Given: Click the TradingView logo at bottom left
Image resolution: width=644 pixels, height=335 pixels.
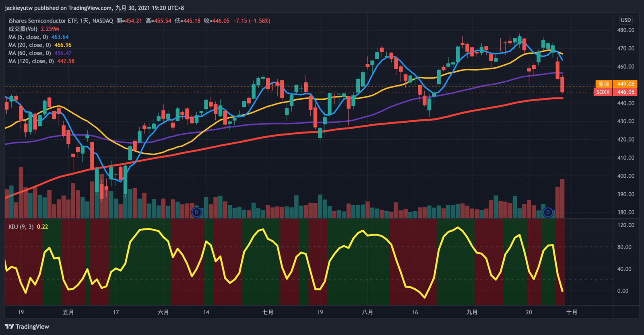Looking at the screenshot, I should click(27, 327).
